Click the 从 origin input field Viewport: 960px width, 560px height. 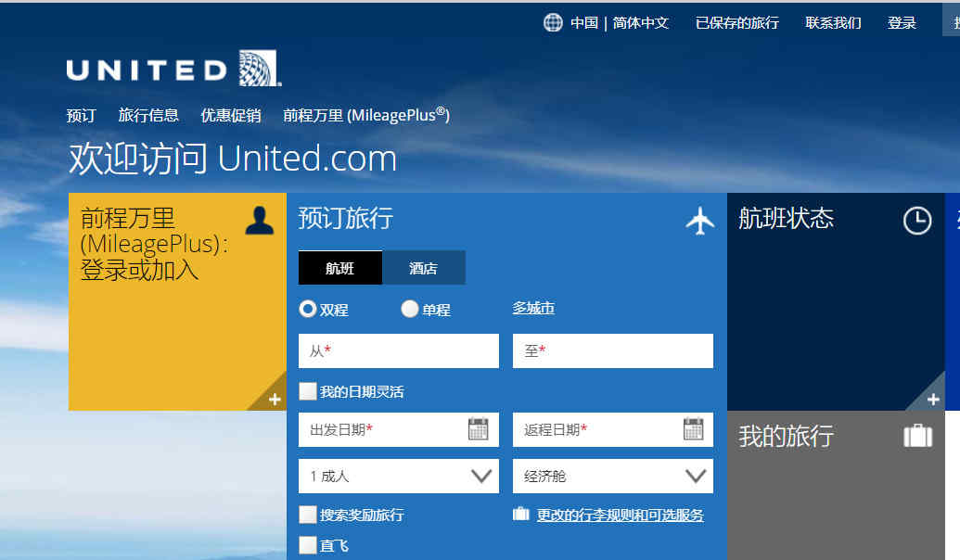click(399, 351)
